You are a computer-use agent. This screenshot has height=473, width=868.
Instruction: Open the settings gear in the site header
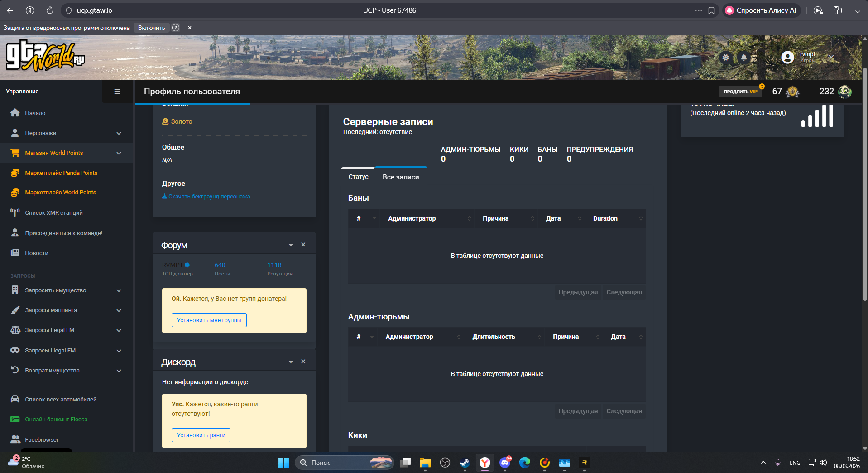pos(726,58)
